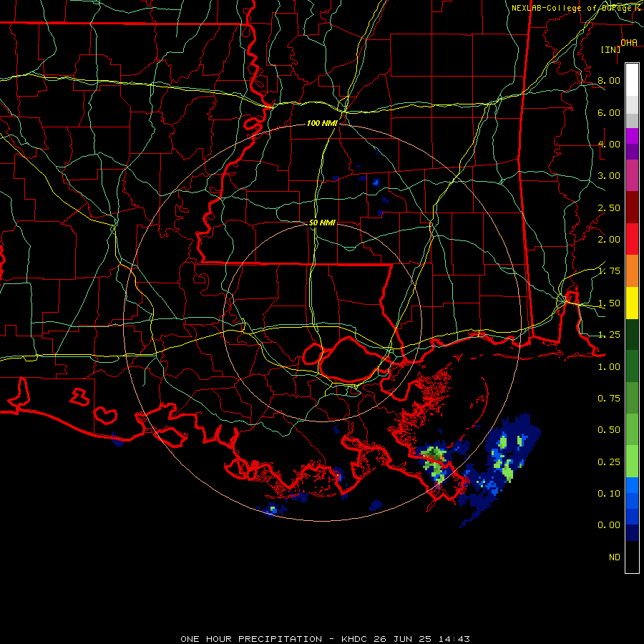The height and width of the screenshot is (644, 644).
Task: Click the "KHDC" radar site identifier
Action: pyautogui.click(x=354, y=639)
